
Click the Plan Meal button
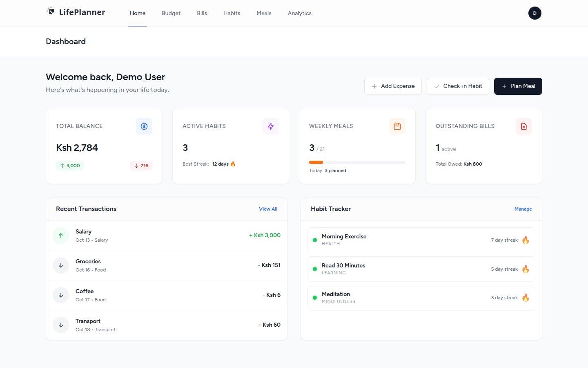click(518, 86)
